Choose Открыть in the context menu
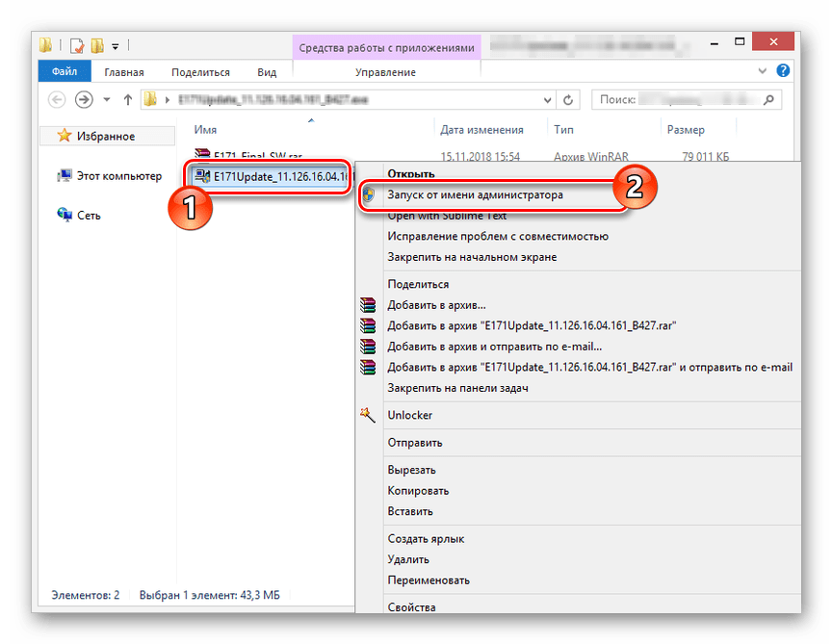This screenshot has height=644, width=832. [410, 174]
